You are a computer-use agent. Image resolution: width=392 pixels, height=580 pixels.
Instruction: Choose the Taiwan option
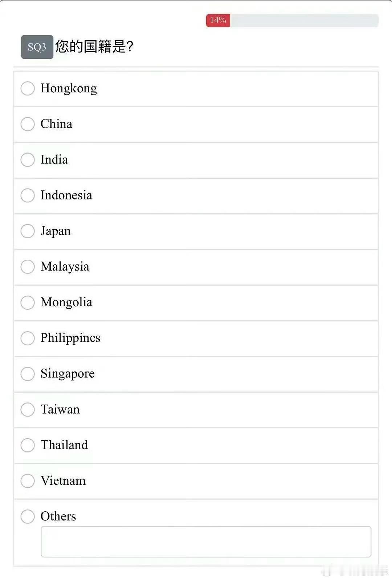pos(28,409)
